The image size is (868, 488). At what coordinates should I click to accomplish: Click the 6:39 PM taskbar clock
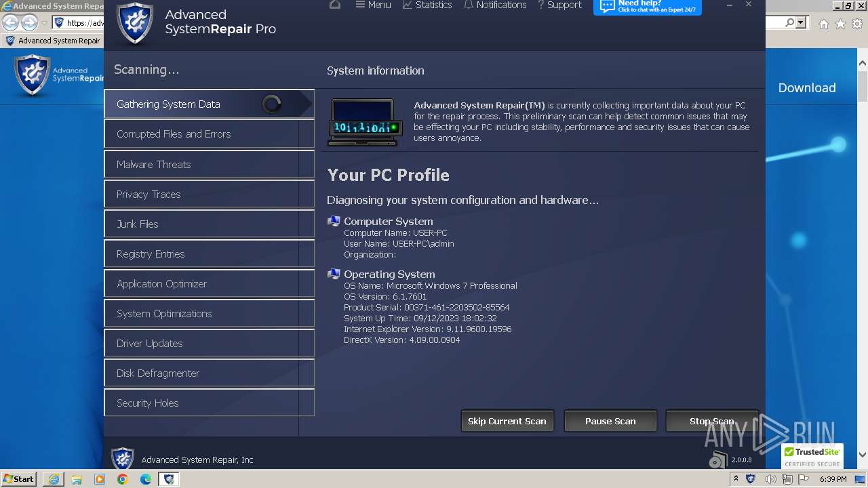[x=833, y=479]
